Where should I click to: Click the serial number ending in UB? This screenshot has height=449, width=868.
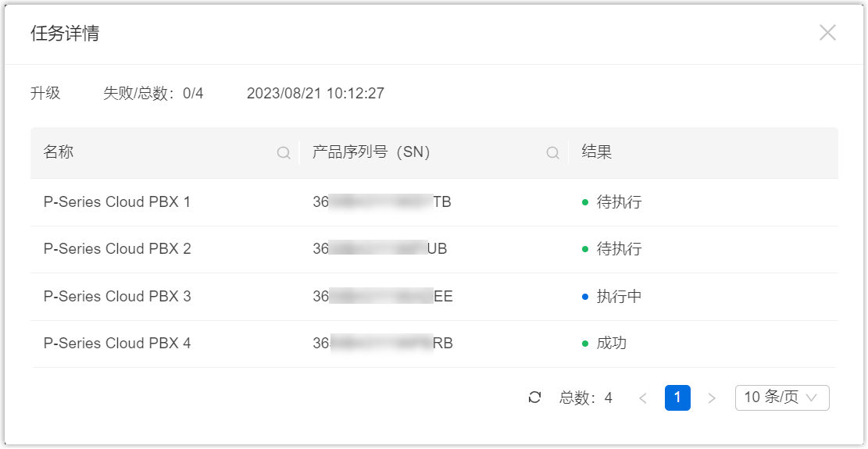pyautogui.click(x=380, y=249)
